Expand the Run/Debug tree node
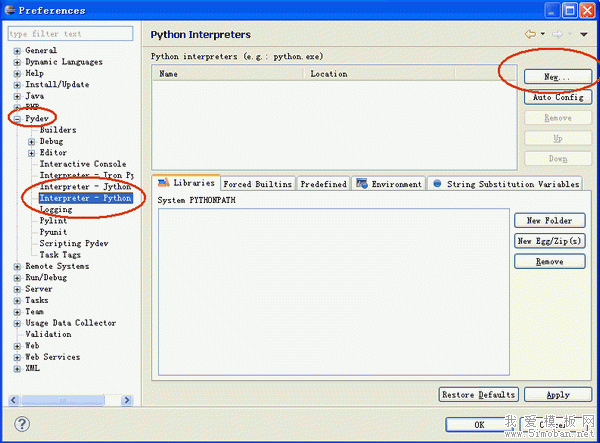 pyautogui.click(x=17, y=278)
